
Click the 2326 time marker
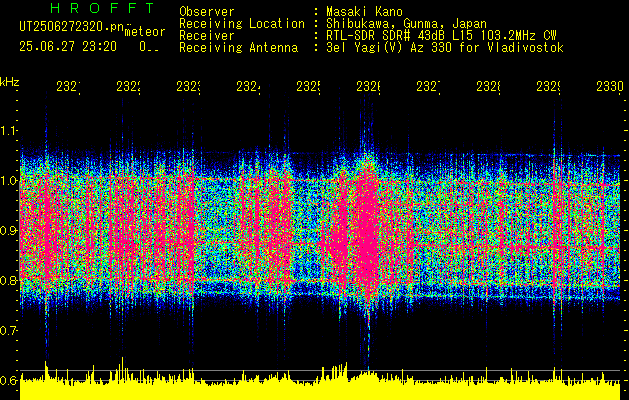(x=369, y=86)
